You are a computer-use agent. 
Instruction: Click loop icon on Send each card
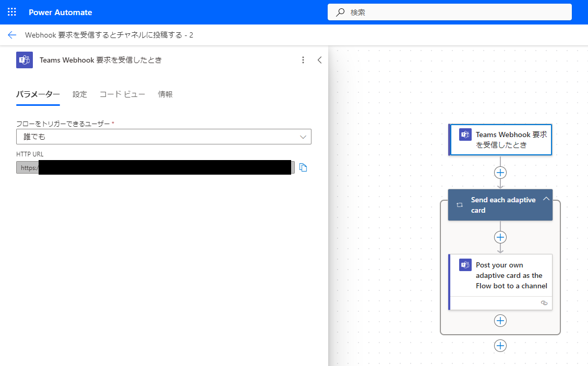(x=460, y=205)
